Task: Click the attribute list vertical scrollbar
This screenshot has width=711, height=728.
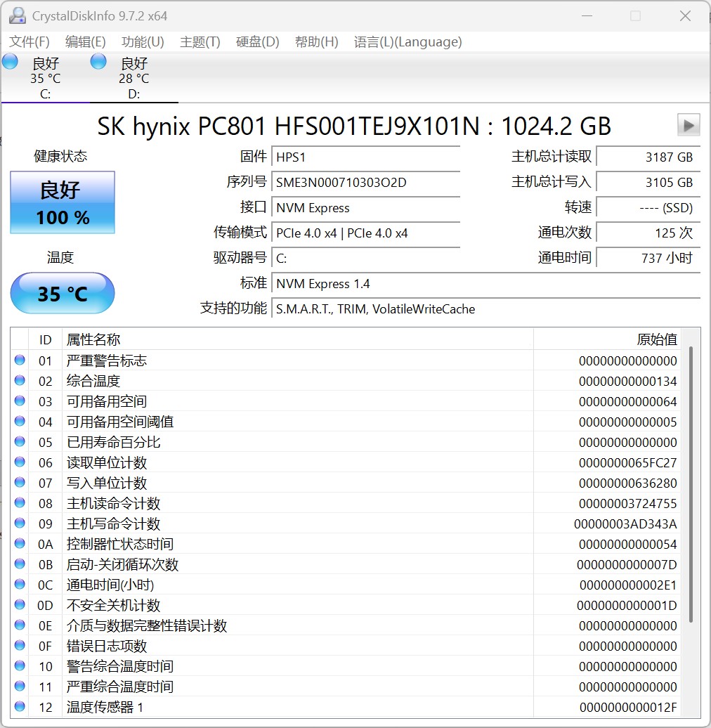Action: click(691, 485)
